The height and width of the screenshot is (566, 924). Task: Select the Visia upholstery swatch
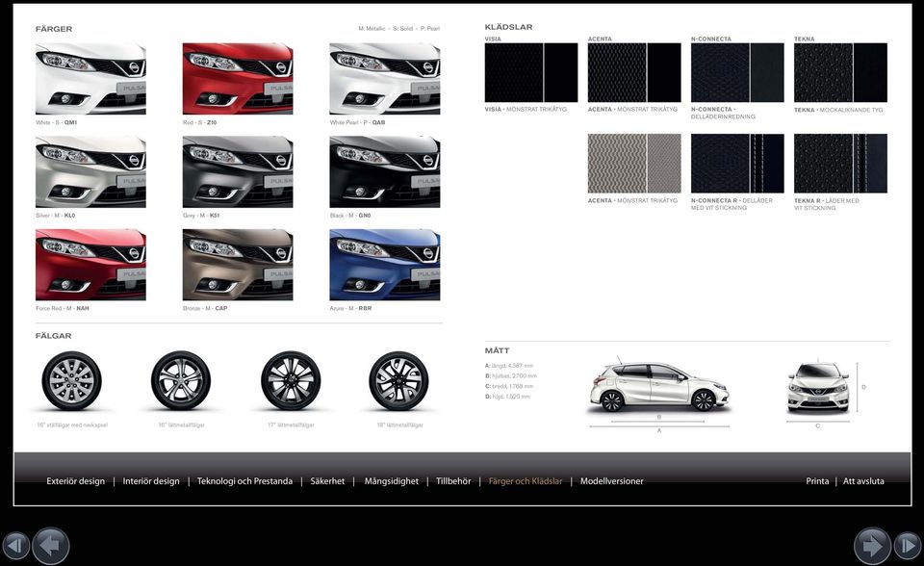[x=531, y=72]
